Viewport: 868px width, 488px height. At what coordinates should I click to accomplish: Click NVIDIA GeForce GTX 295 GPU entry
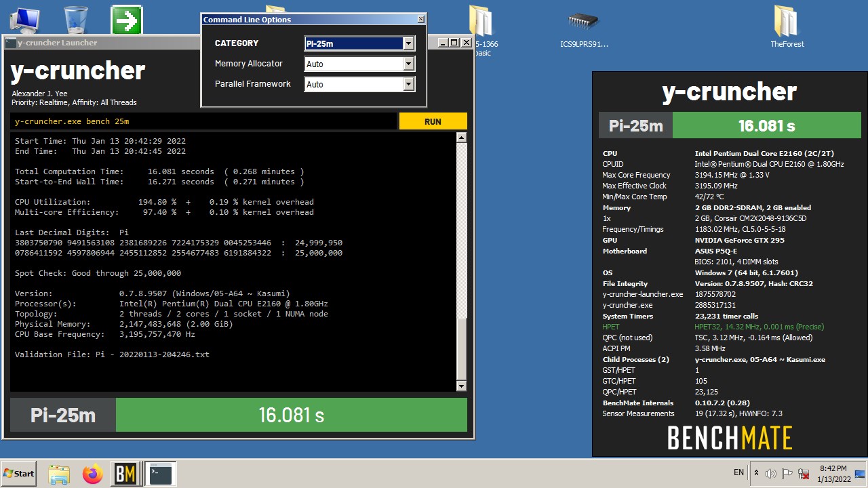[739, 240]
